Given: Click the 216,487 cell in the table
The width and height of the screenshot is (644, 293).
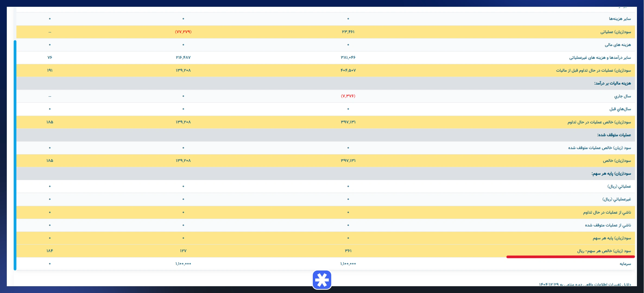Looking at the screenshot, I should [x=183, y=58].
